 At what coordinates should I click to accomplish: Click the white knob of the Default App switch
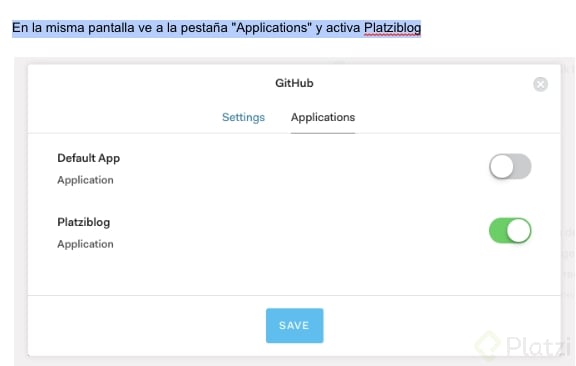click(502, 166)
